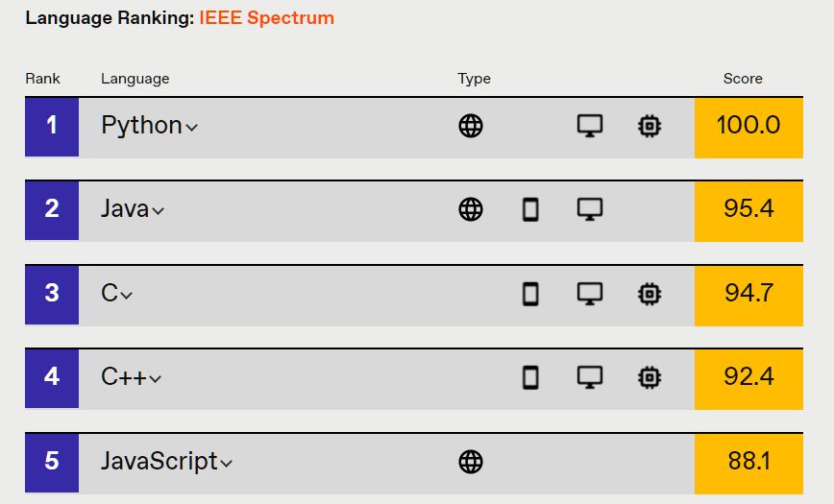Click the desktop monitor icon in Python row
This screenshot has height=504, width=834.
click(590, 126)
